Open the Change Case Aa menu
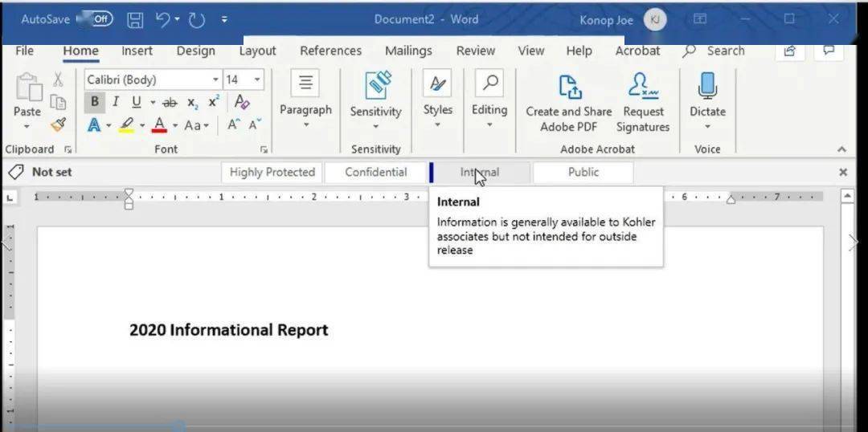Image resolution: width=868 pixels, height=432 pixels. pos(197,125)
